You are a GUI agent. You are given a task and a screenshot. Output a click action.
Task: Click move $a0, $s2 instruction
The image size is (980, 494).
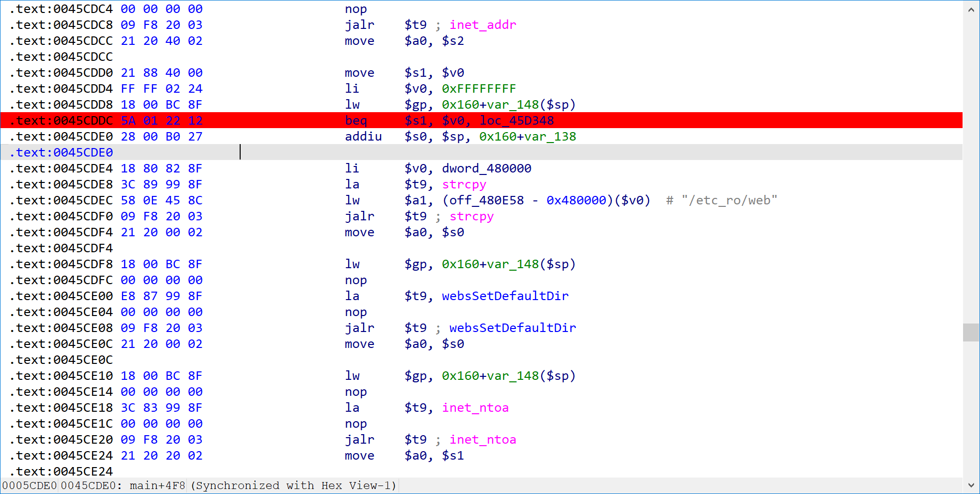[404, 41]
